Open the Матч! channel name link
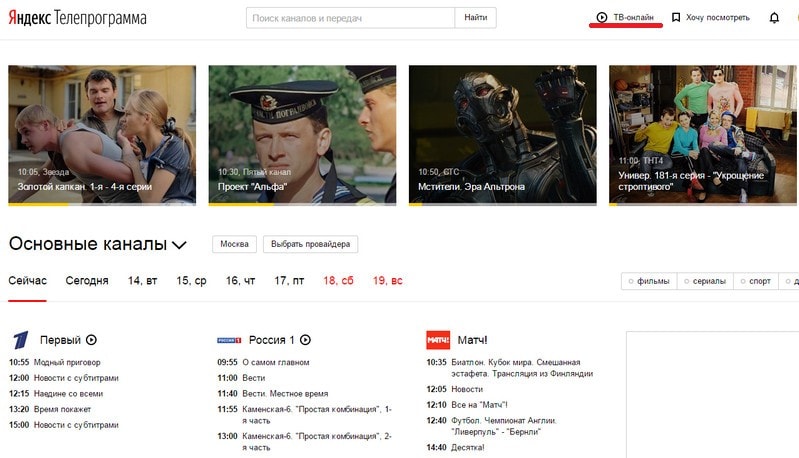The width and height of the screenshot is (799, 458). click(472, 340)
